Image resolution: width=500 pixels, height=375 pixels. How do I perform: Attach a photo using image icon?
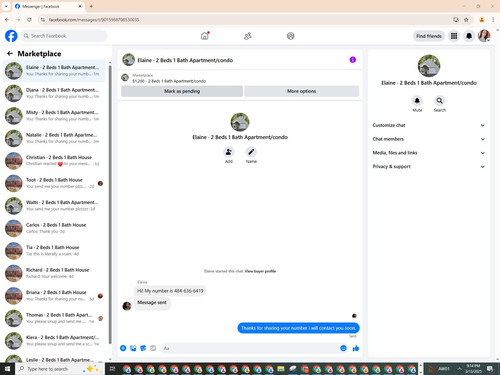click(x=133, y=348)
